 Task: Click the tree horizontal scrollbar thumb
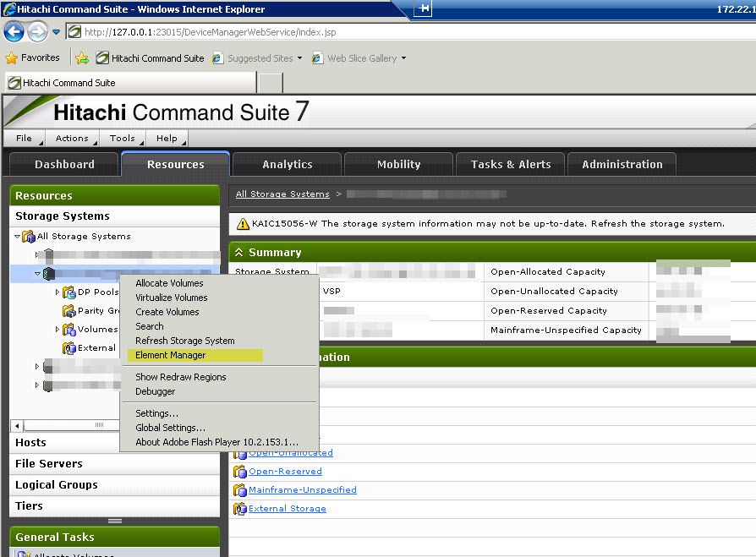(73, 425)
